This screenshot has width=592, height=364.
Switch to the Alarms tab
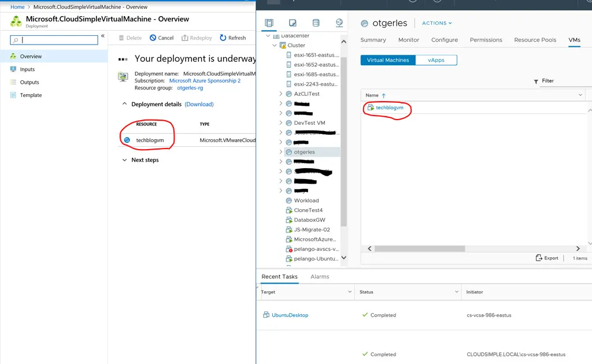pyautogui.click(x=320, y=277)
